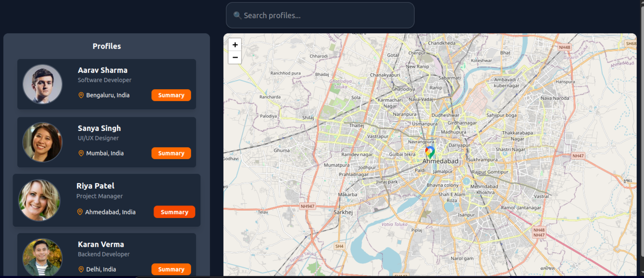Click Riya Patel's profile photo
This screenshot has width=644, height=278.
pyautogui.click(x=39, y=200)
